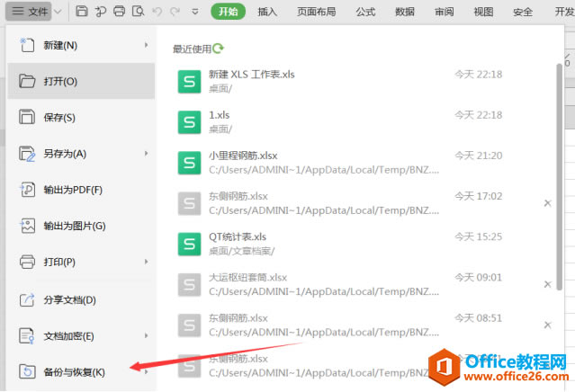Expand the 新建(N) submenu arrow
575x392 pixels.
point(147,45)
